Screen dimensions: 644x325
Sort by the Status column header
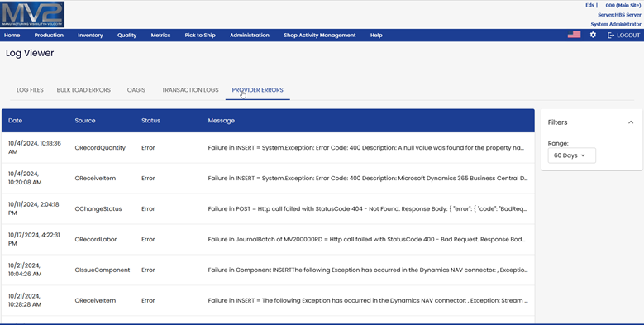click(150, 121)
